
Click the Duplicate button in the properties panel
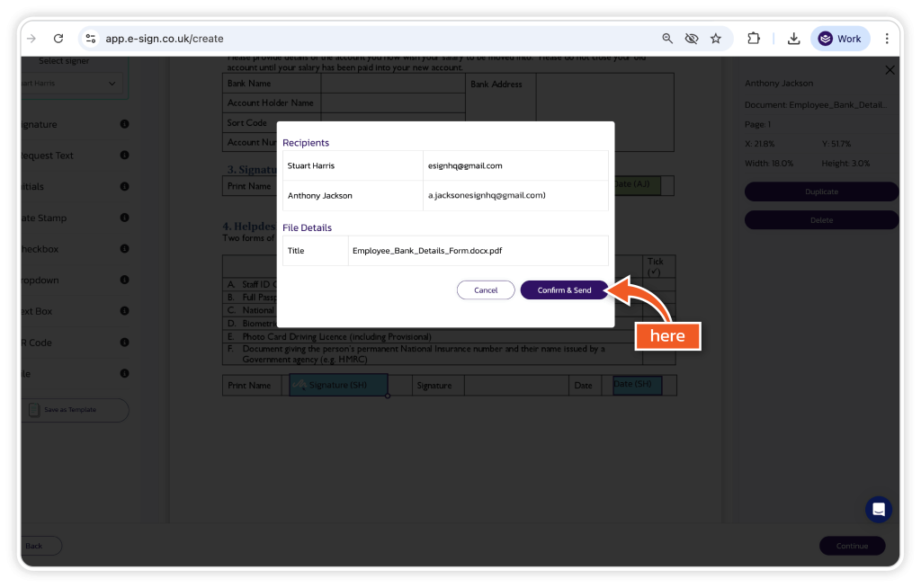tap(821, 192)
